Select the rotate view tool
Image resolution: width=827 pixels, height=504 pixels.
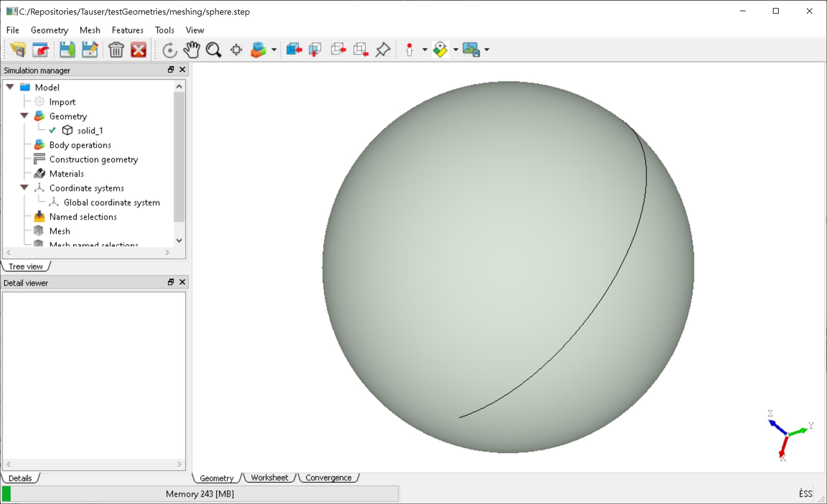click(x=170, y=50)
